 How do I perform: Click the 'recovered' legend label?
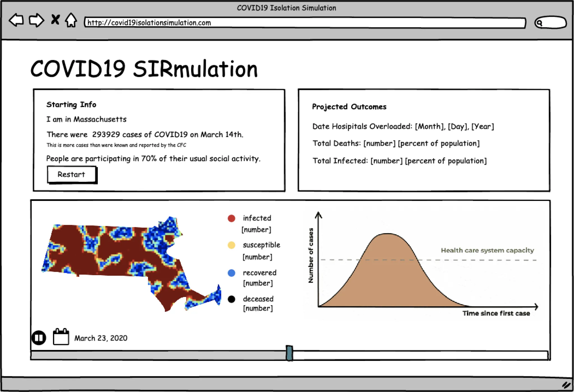[260, 273]
